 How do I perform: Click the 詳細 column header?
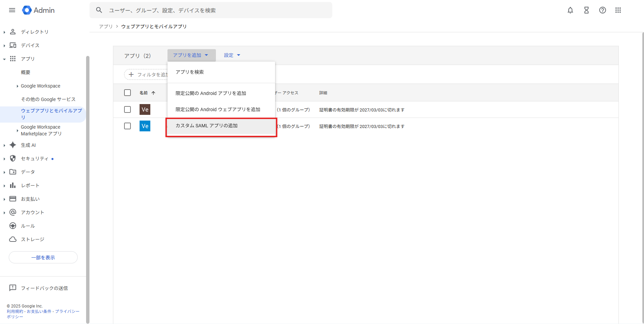(x=323, y=93)
